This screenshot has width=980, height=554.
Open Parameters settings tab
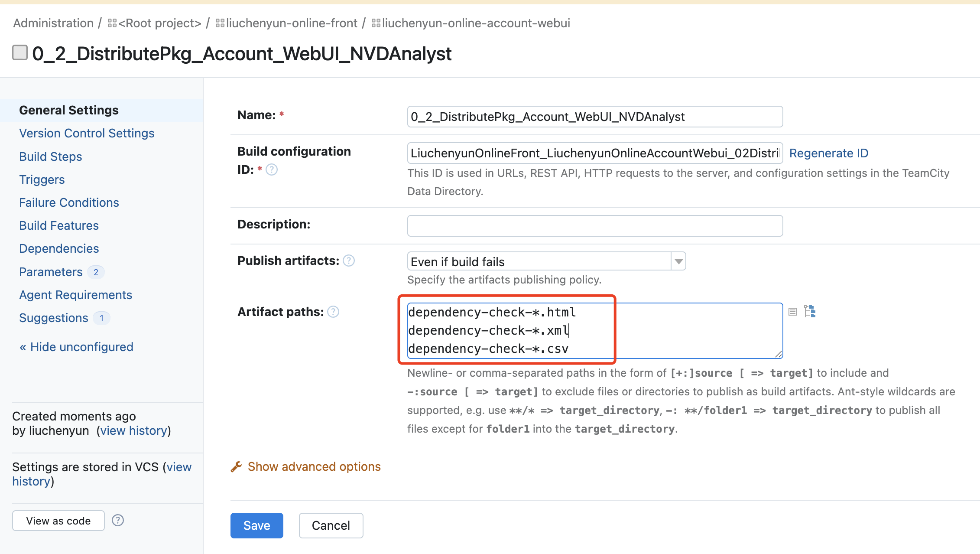[51, 272]
